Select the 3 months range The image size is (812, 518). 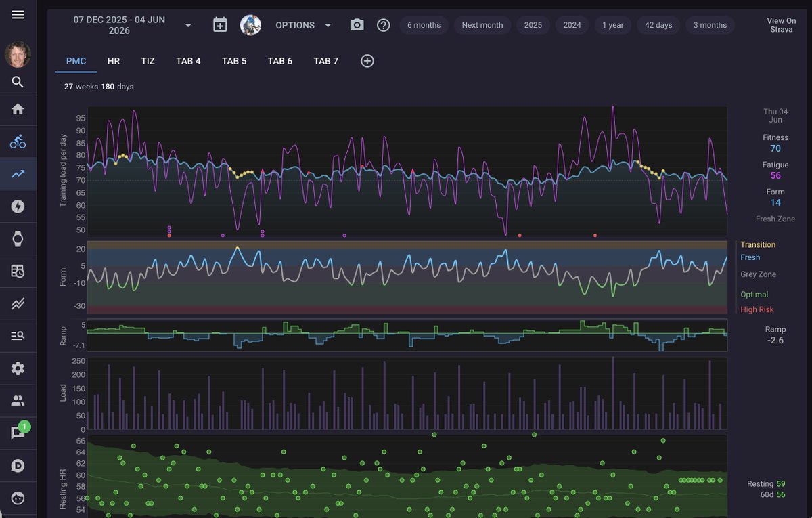tap(710, 25)
